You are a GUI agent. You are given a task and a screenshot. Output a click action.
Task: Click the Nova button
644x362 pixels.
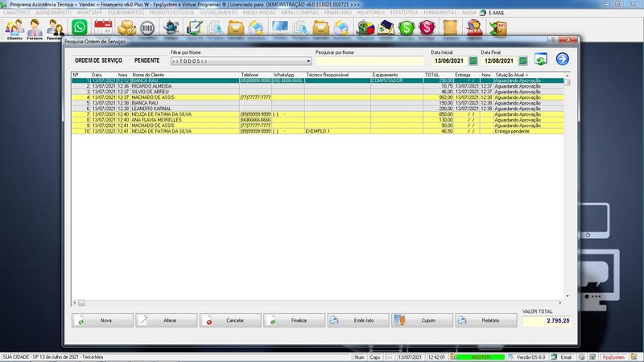click(102, 320)
